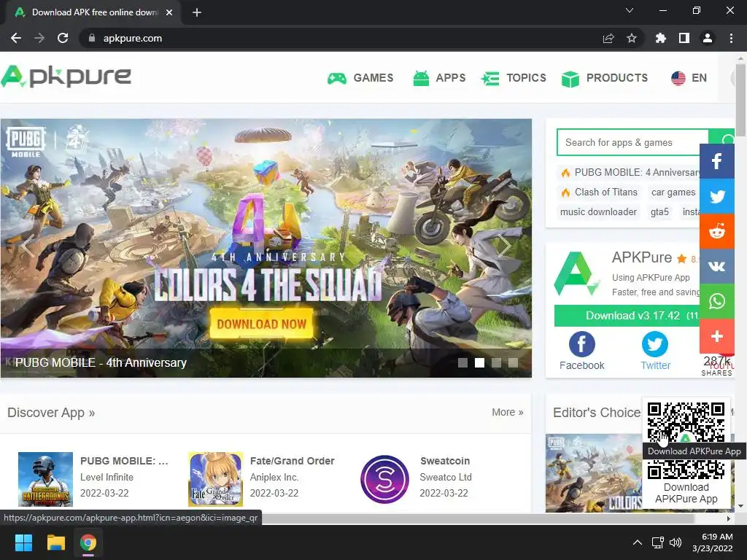Image resolution: width=747 pixels, height=560 pixels.
Task: Share via the floating WhatsApp button
Action: 717,301
